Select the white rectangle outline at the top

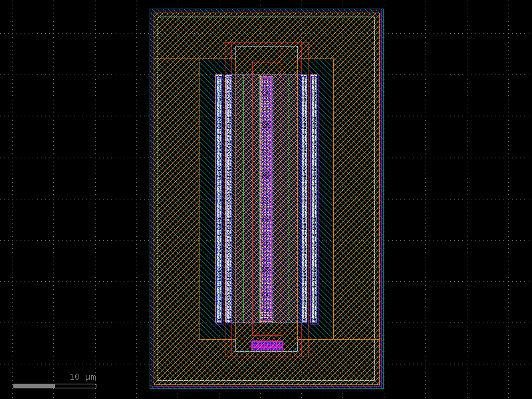(x=266, y=47)
